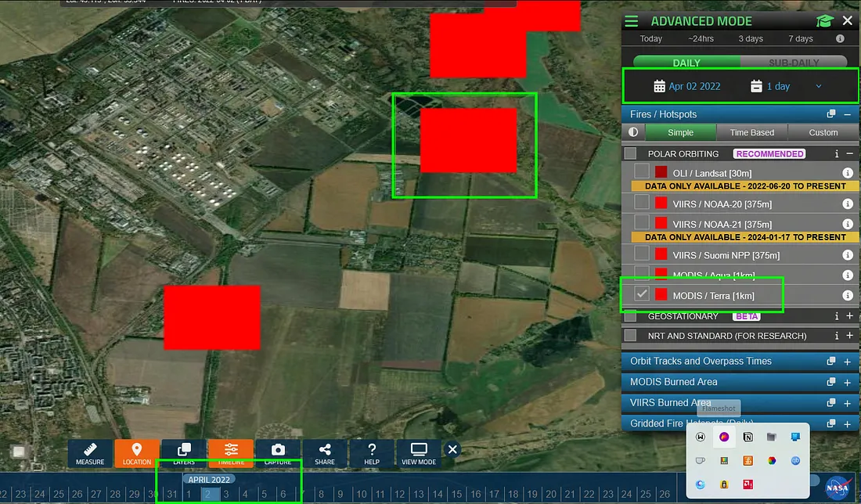Switch View Mode via toolbar icon

pyautogui.click(x=418, y=452)
